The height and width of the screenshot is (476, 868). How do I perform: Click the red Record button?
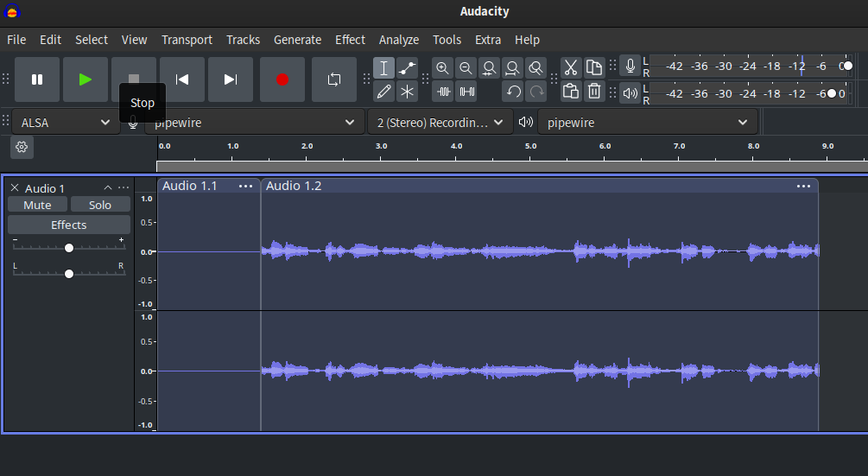coord(282,79)
